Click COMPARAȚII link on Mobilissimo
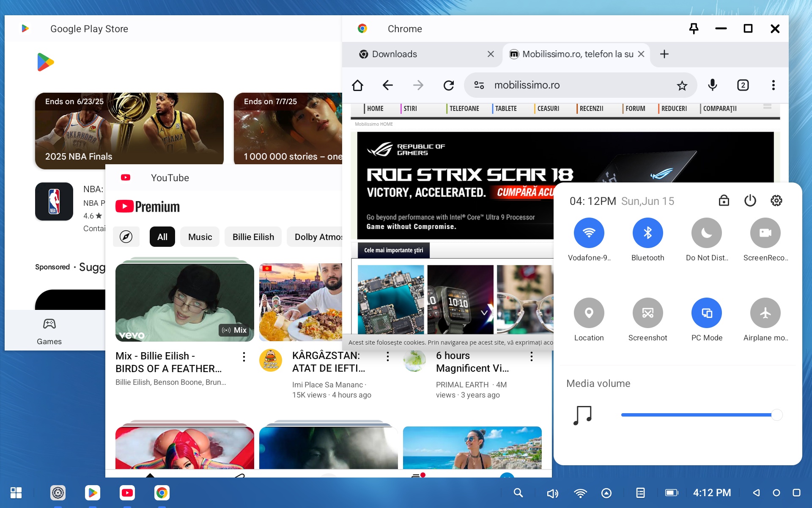The width and height of the screenshot is (812, 508). coord(719,108)
